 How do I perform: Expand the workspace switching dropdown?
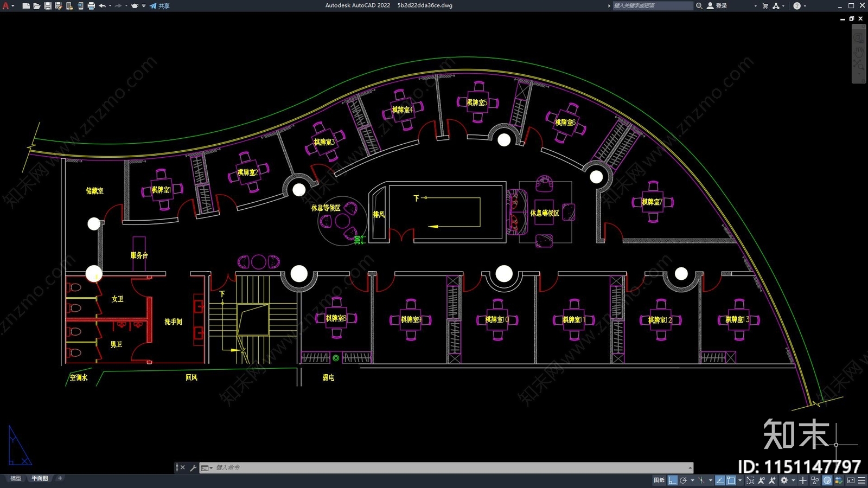(793, 480)
